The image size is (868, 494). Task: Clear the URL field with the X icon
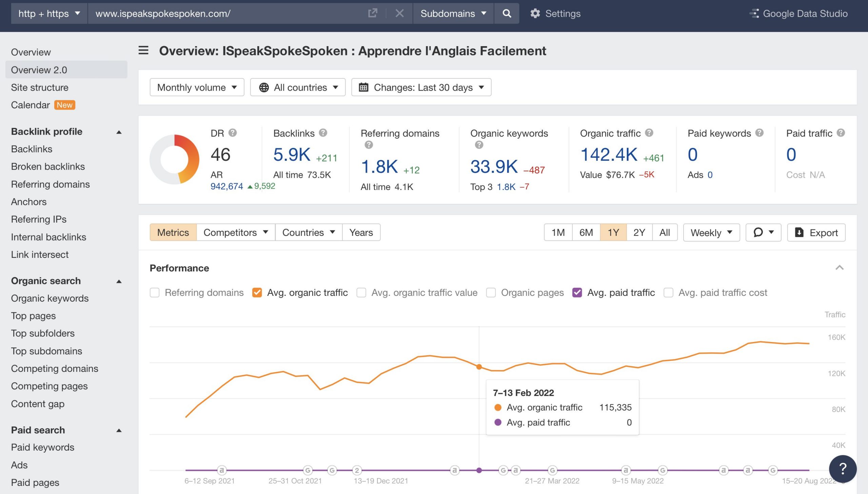coord(399,13)
